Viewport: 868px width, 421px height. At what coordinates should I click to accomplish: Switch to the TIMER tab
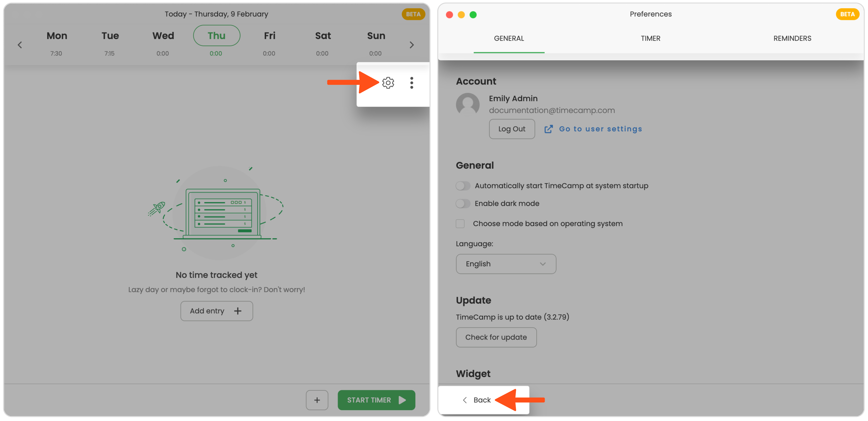650,38
